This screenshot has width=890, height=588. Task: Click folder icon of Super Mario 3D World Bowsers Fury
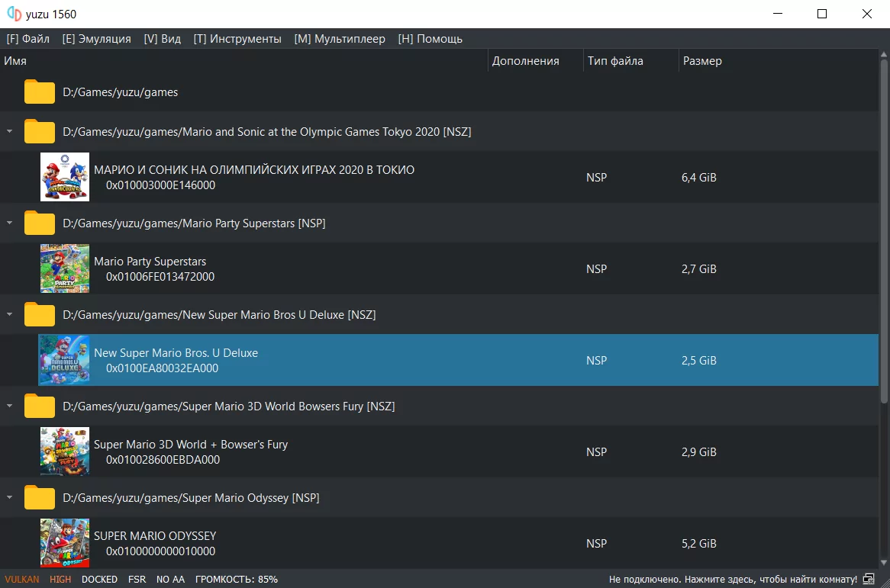click(x=39, y=406)
